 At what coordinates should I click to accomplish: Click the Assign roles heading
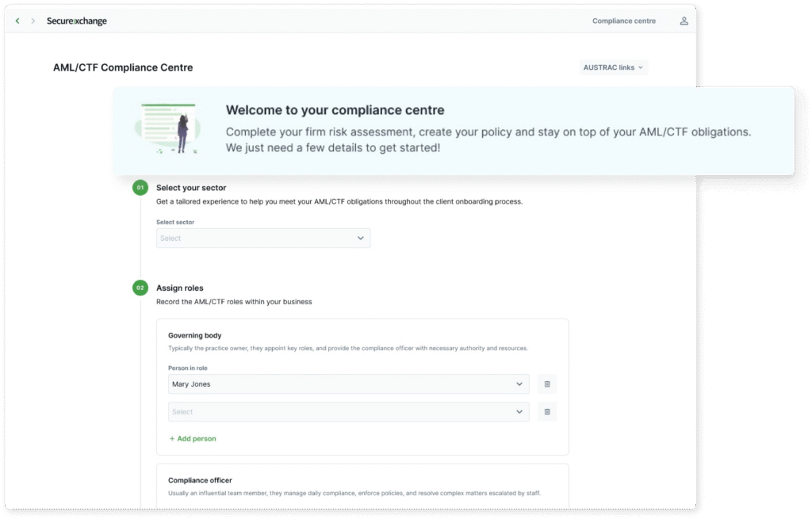(x=180, y=288)
